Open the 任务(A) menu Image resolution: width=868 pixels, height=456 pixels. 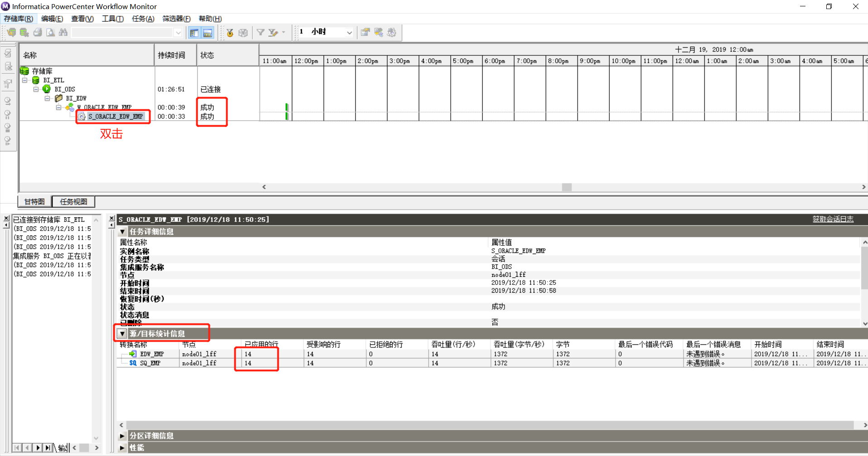[143, 19]
